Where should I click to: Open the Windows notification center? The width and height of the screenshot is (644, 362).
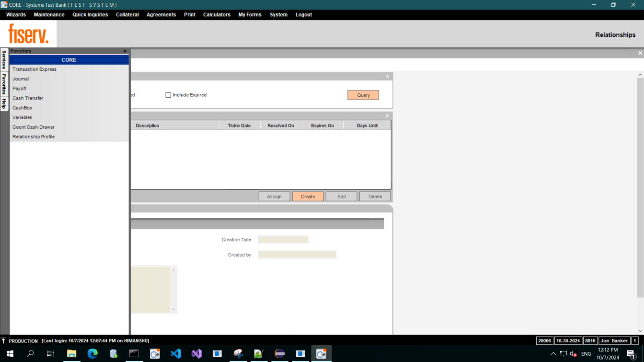632,354
